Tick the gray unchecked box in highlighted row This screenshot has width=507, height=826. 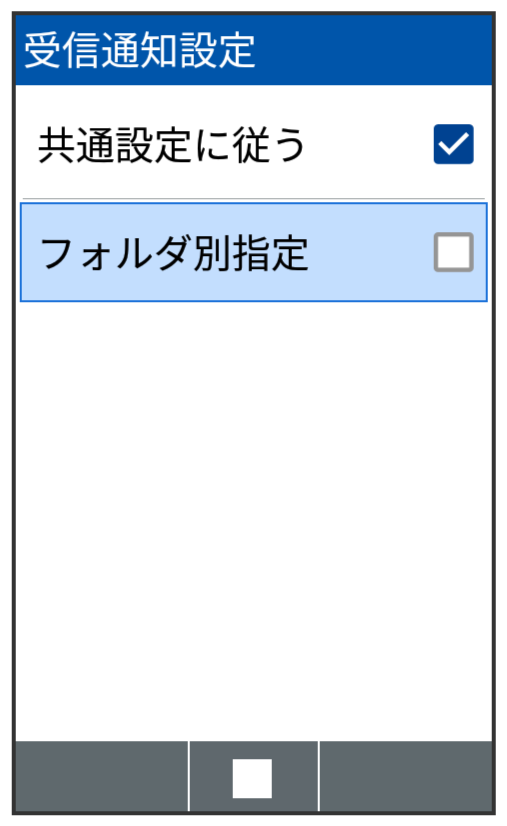tap(453, 252)
